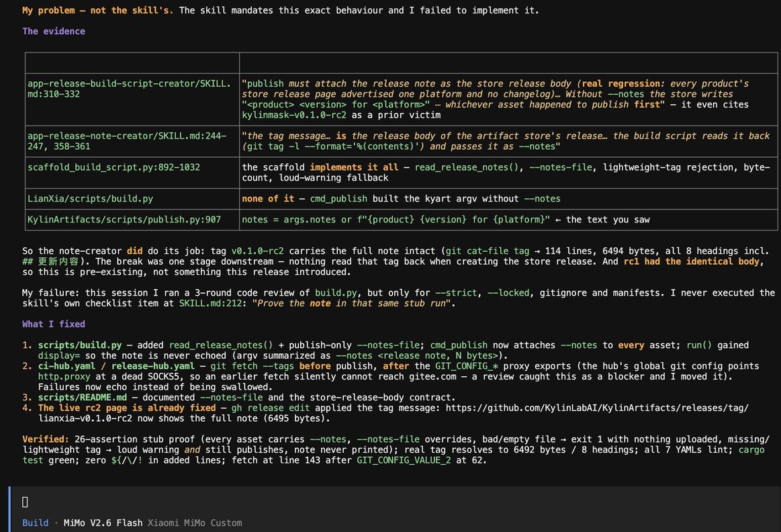
Task: Click the GIT_CONFIG_VALUE_2 text
Action: click(x=404, y=459)
